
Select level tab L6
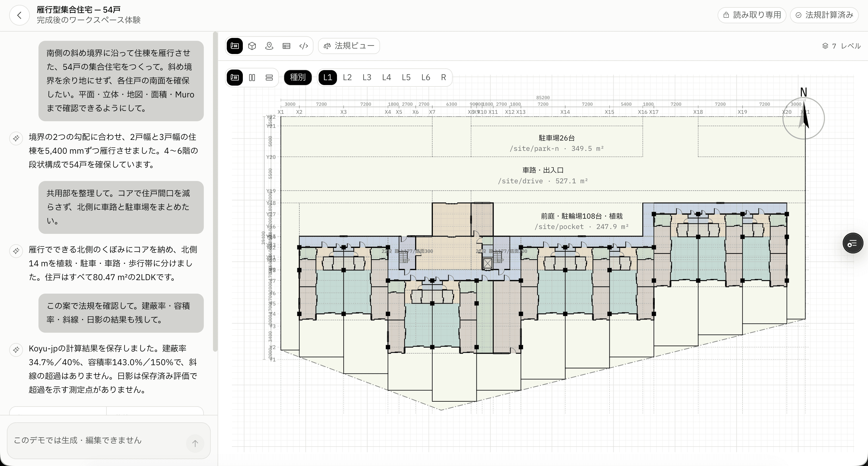click(426, 78)
